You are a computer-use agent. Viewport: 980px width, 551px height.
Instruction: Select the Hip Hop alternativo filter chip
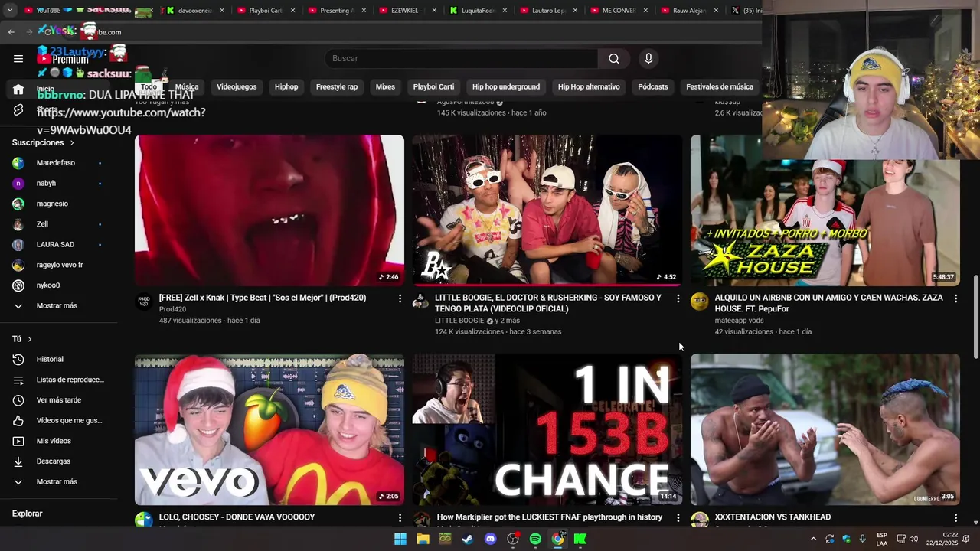[x=589, y=86]
